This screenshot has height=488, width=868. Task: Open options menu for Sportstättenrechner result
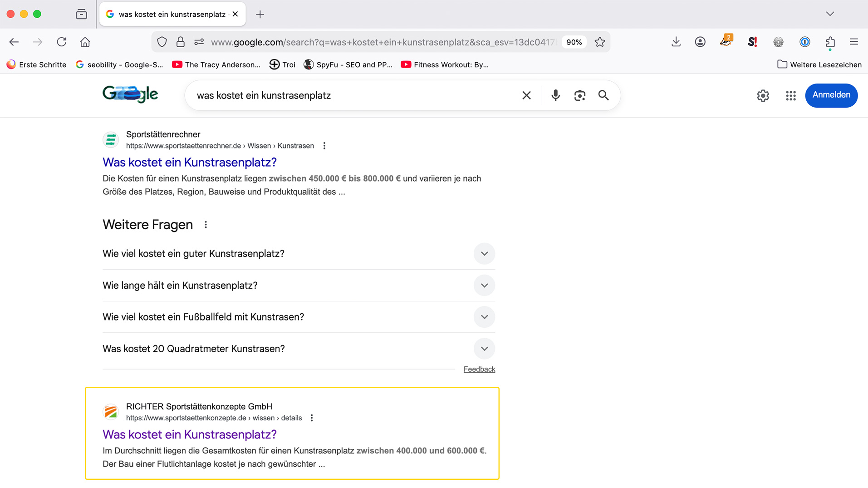click(x=324, y=146)
